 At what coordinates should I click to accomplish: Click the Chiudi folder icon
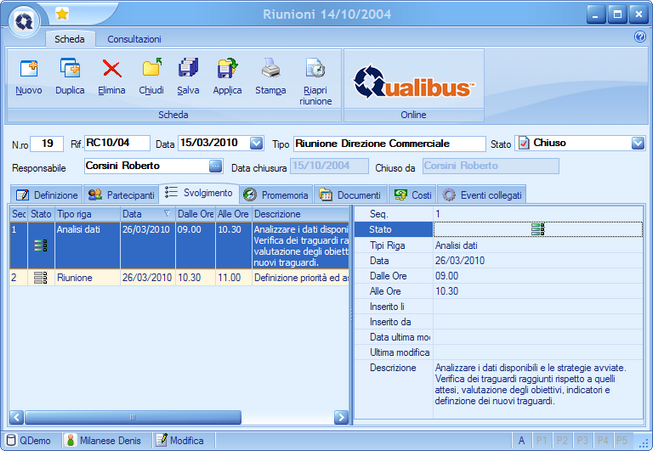(x=152, y=70)
